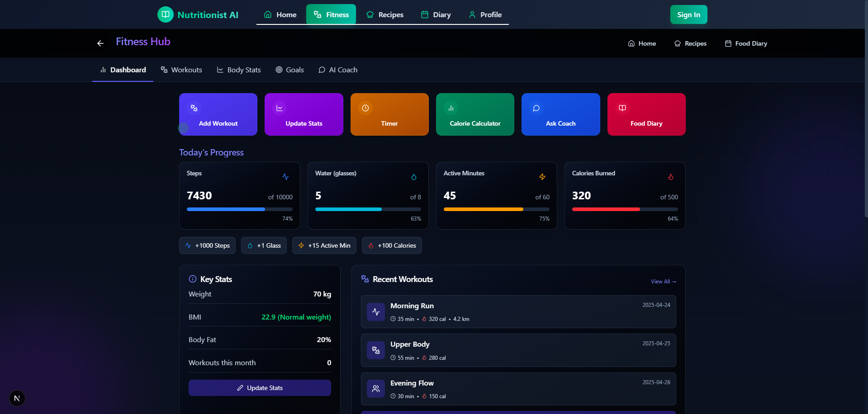Switch to the Goals tab
Screen dimensions: 868x414
click(x=290, y=70)
